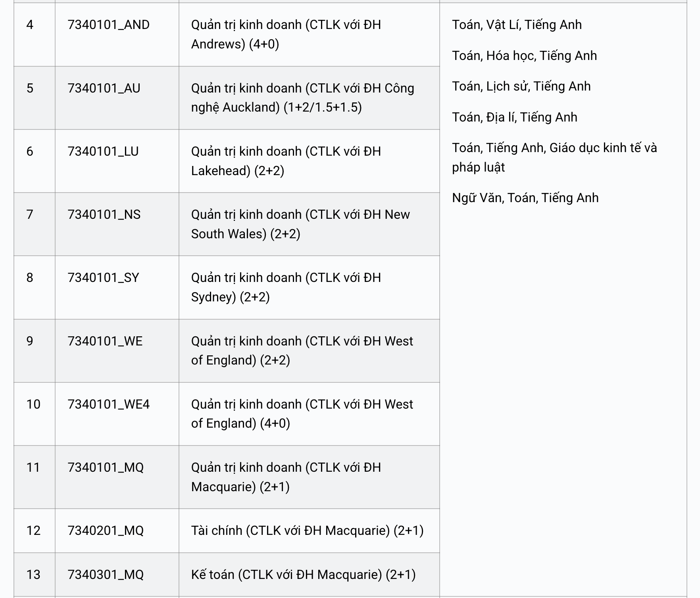Click the West of England (4+0) program
This screenshot has height=598, width=700.
pos(302,414)
